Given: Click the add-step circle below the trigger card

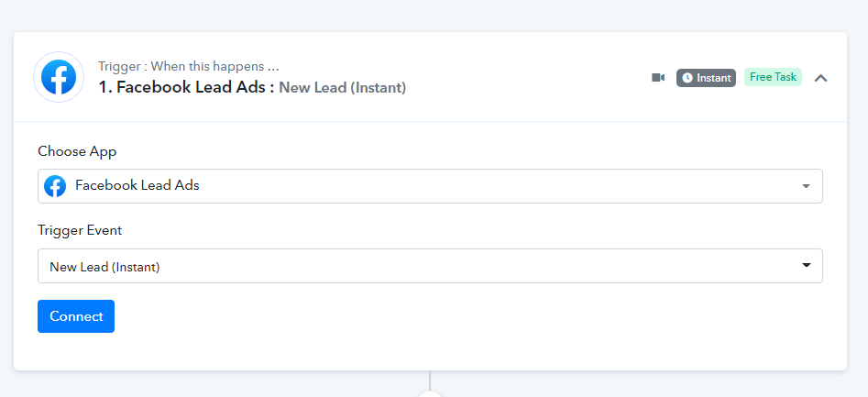Looking at the screenshot, I should 430,394.
